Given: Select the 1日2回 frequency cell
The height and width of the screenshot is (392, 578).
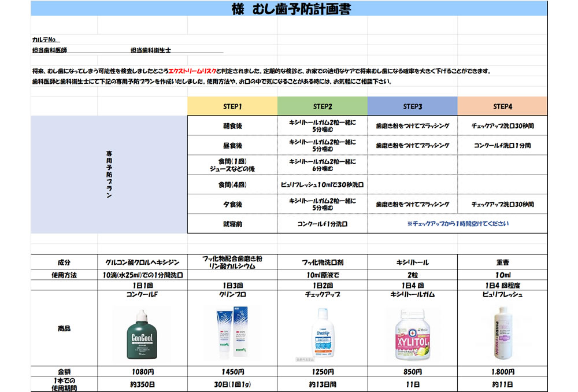Looking at the screenshot, I should (x=323, y=286).
